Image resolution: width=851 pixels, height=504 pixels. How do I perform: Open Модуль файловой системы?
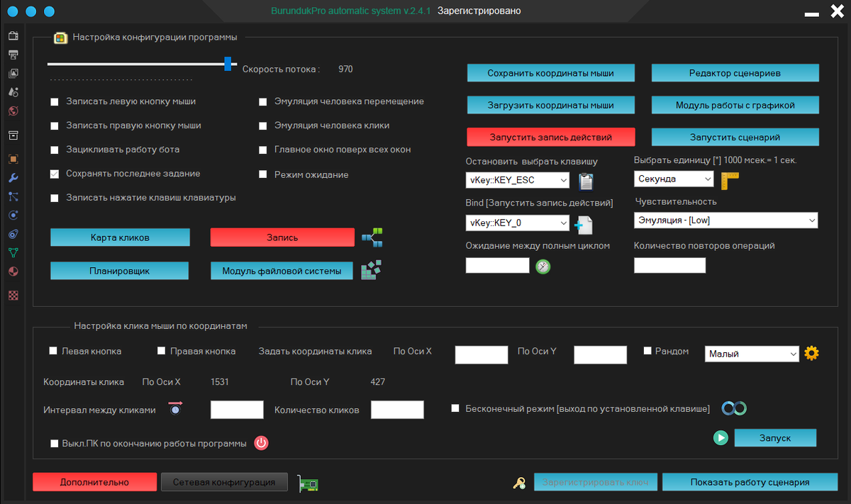(282, 271)
